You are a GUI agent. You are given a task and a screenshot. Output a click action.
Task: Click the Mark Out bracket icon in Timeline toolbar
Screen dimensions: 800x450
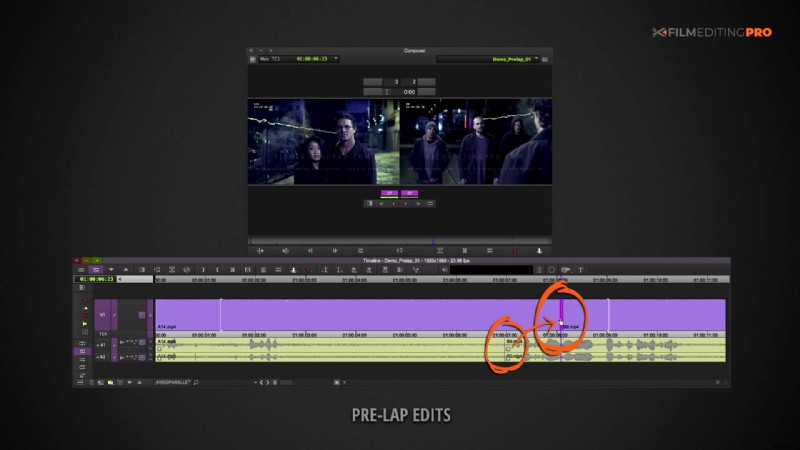tap(217, 270)
